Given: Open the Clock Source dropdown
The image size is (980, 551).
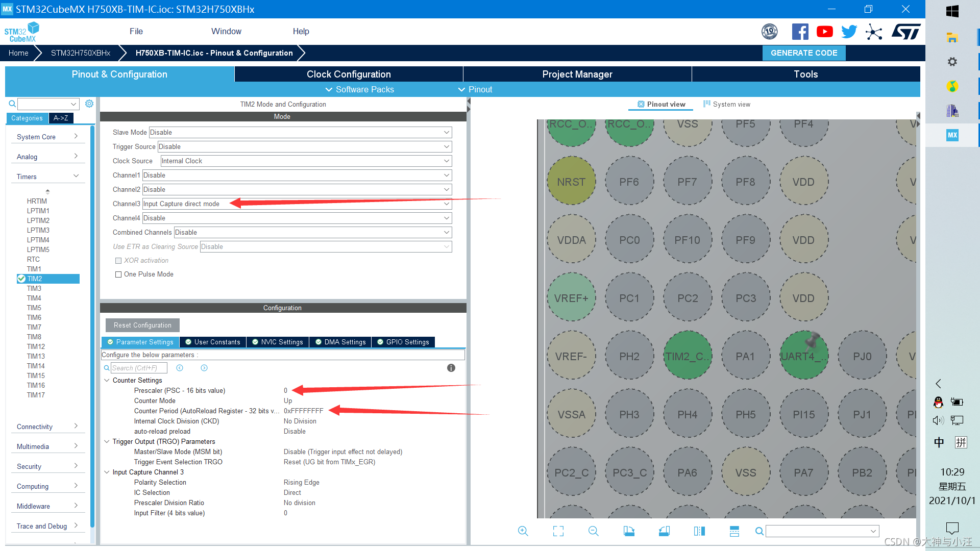Looking at the screenshot, I should (446, 161).
